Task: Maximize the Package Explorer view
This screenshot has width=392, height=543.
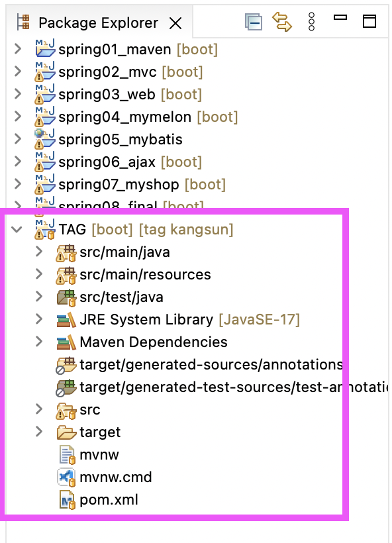Action: 369,21
